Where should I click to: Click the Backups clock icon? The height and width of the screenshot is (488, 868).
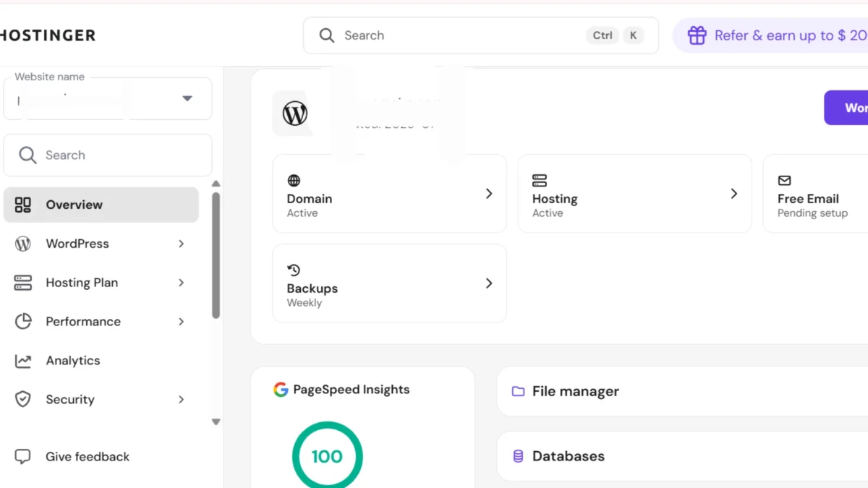tap(293, 269)
